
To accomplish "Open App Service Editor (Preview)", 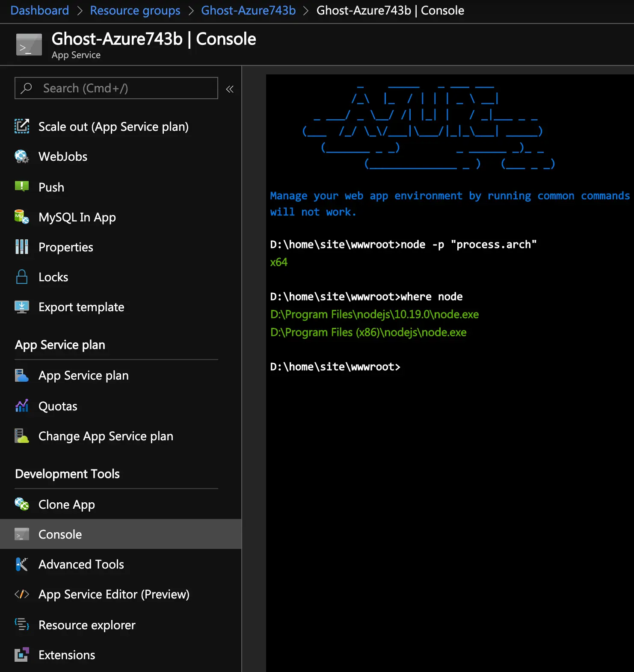I will click(114, 594).
